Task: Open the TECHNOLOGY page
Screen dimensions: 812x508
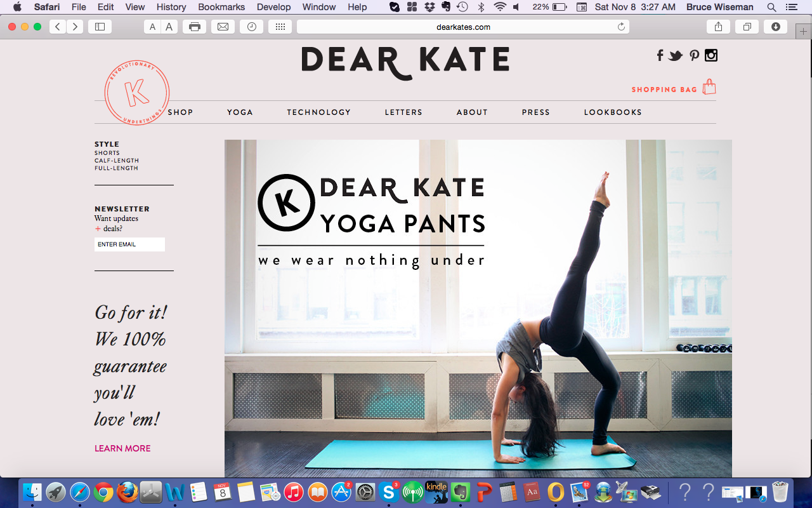Action: [x=318, y=112]
